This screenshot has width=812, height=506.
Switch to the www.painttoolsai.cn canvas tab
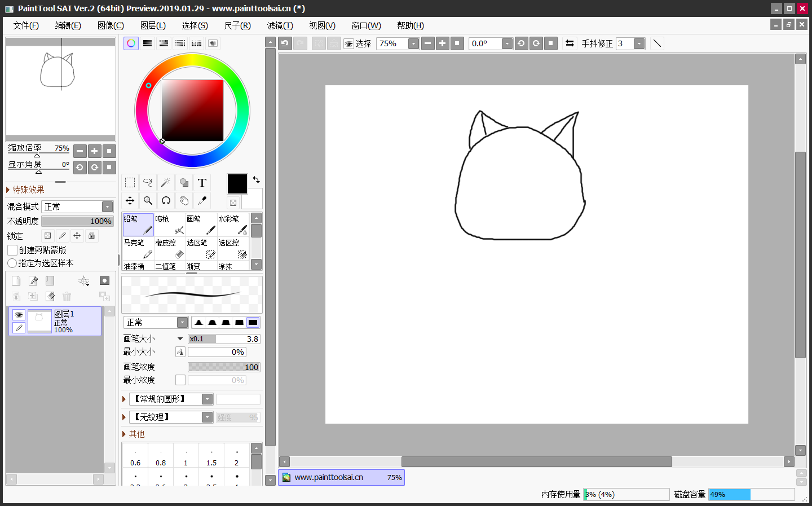pyautogui.click(x=341, y=478)
